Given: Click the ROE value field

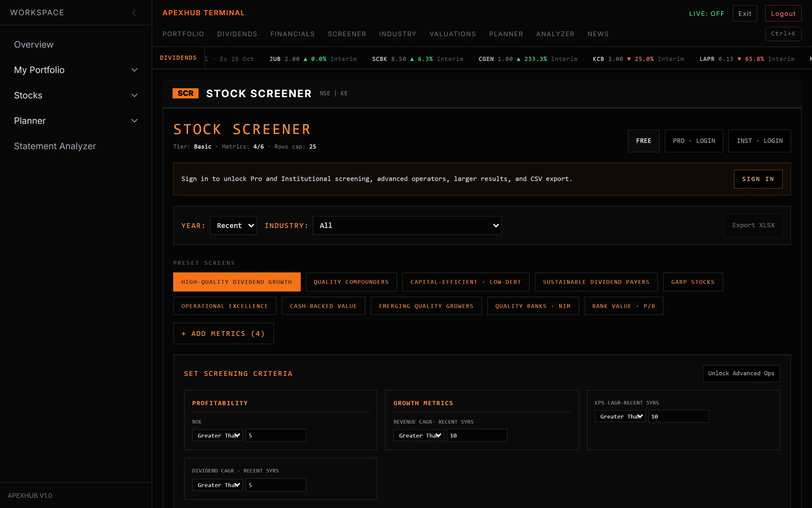Looking at the screenshot, I should pyautogui.click(x=275, y=435).
